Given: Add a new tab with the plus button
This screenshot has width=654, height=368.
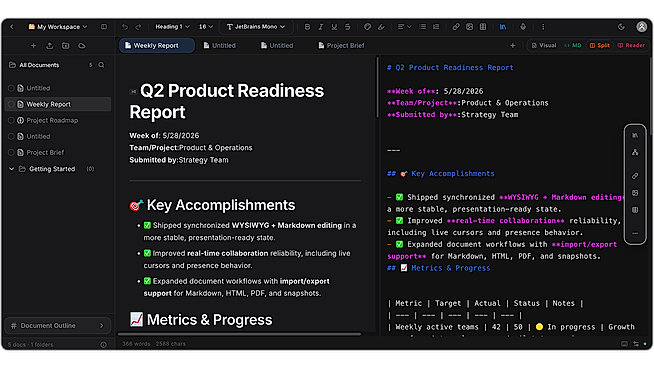Looking at the screenshot, I should [513, 45].
